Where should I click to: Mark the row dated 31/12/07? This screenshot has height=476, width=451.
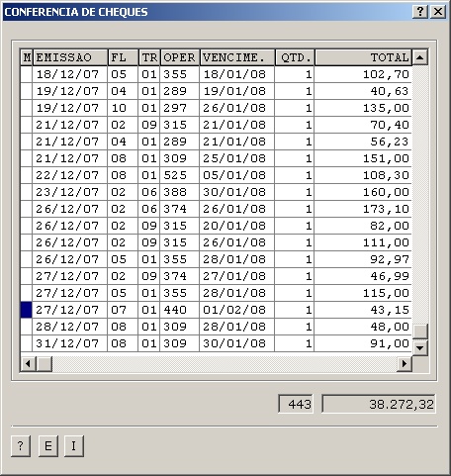(27, 343)
